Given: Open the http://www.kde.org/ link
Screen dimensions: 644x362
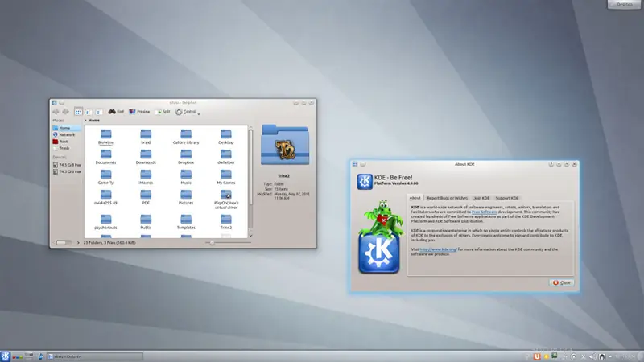Looking at the screenshot, I should 438,249.
